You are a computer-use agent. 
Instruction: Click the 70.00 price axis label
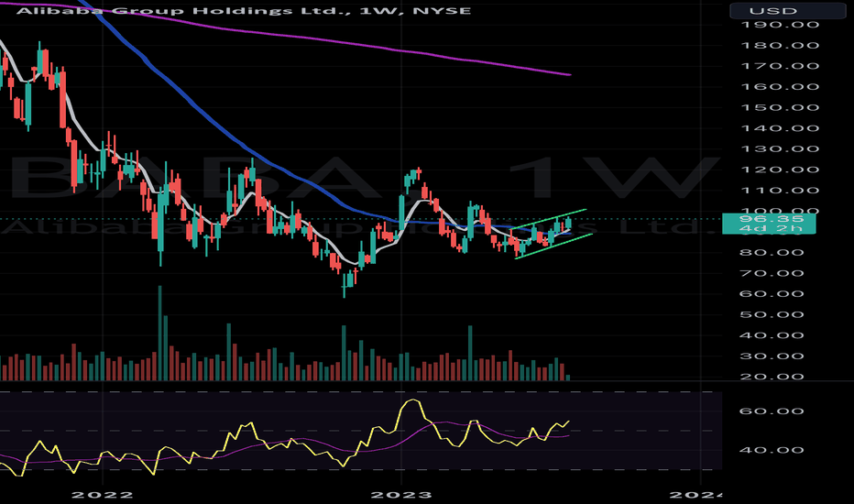click(x=772, y=273)
